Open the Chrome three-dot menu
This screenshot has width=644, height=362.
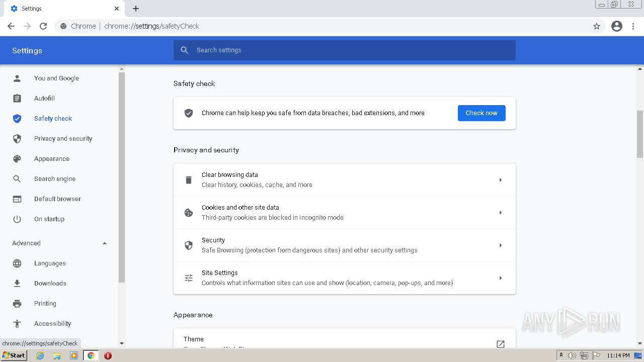click(x=633, y=26)
